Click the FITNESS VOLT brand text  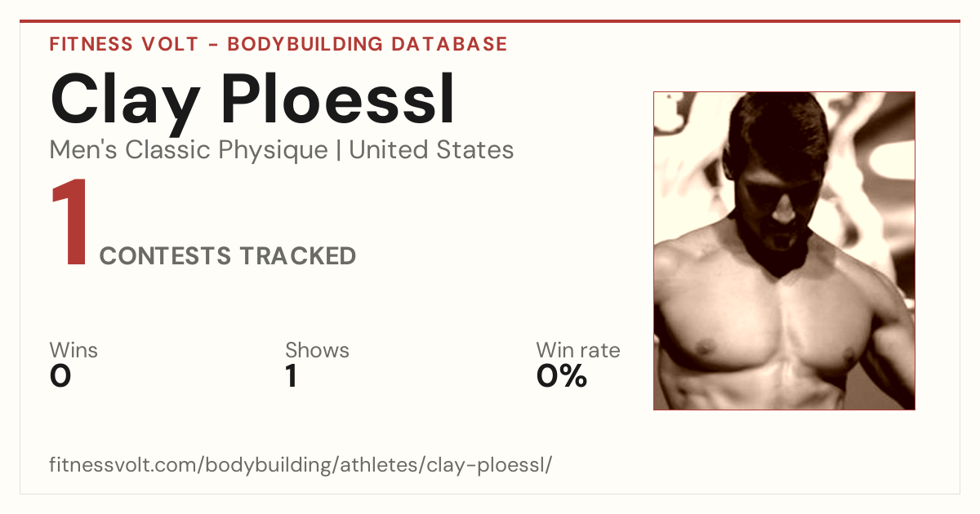coord(124,44)
